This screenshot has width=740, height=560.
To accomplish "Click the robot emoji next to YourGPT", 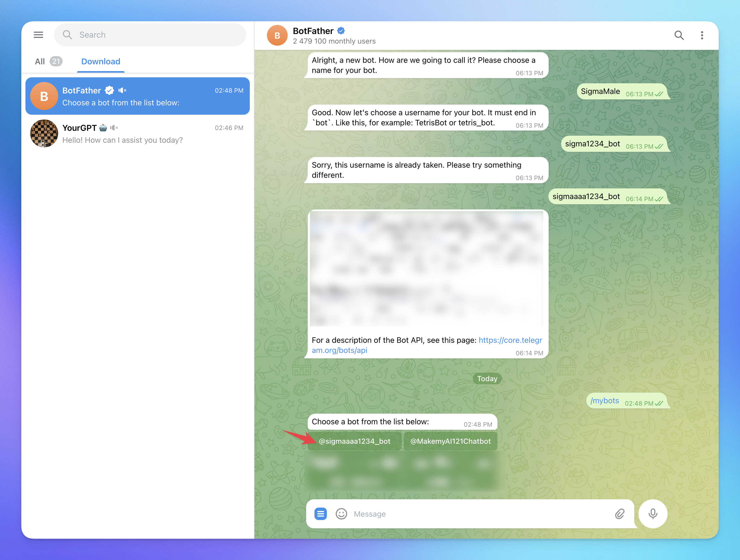I will pos(103,128).
